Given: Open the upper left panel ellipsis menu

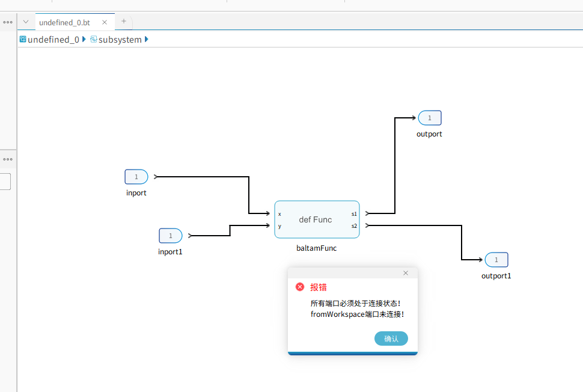Looking at the screenshot, I should pyautogui.click(x=8, y=22).
